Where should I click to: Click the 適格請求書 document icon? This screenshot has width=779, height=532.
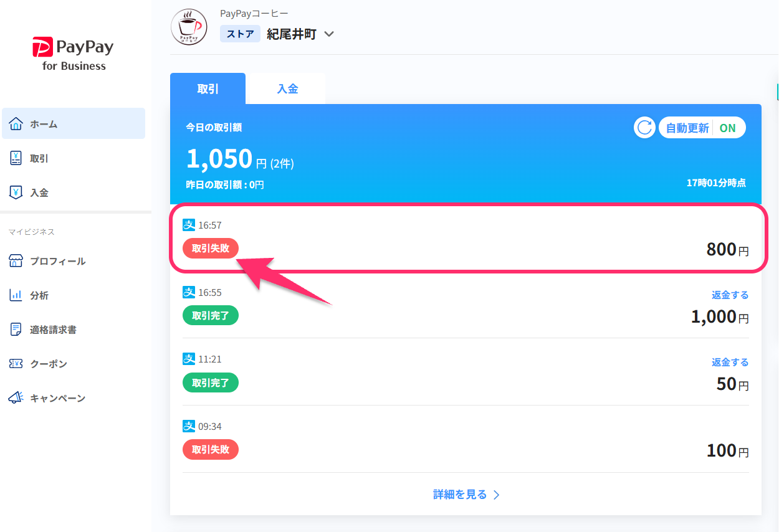pyautogui.click(x=16, y=330)
